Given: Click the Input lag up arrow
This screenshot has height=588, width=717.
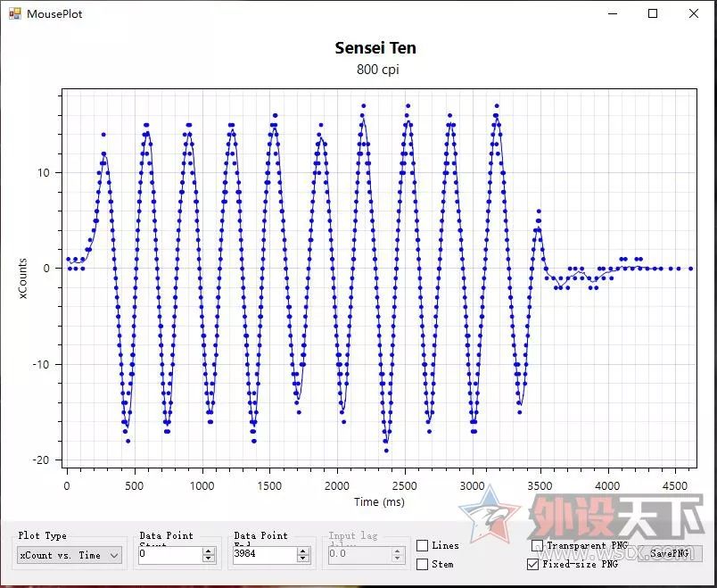Looking at the screenshot, I should pos(397,551).
